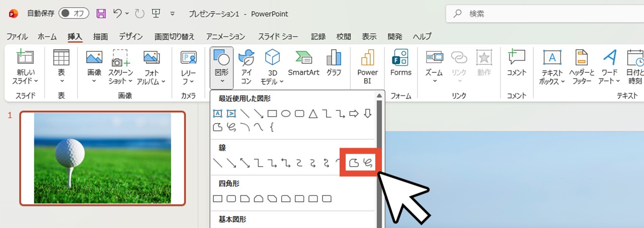Select the plain curved connector in 線
This screenshot has width=644, height=228.
pos(299,163)
